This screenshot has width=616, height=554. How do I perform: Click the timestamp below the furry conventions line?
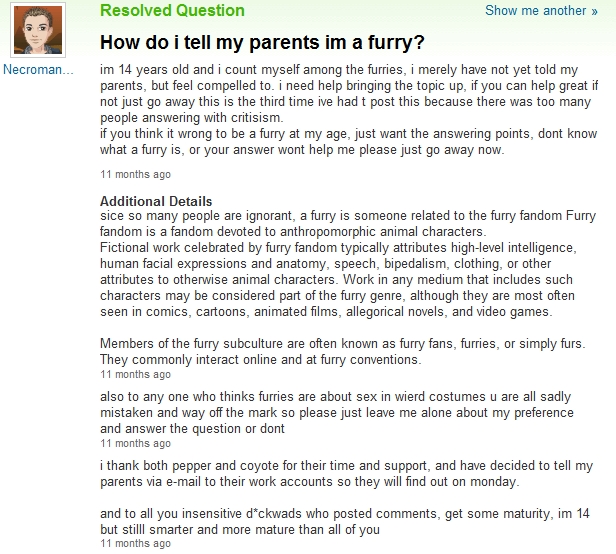pyautogui.click(x=135, y=374)
